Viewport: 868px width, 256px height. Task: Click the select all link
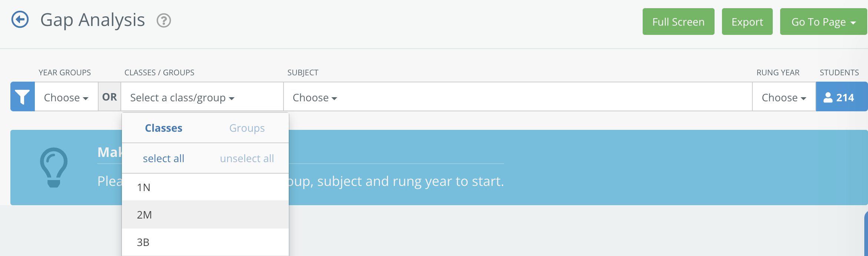163,158
